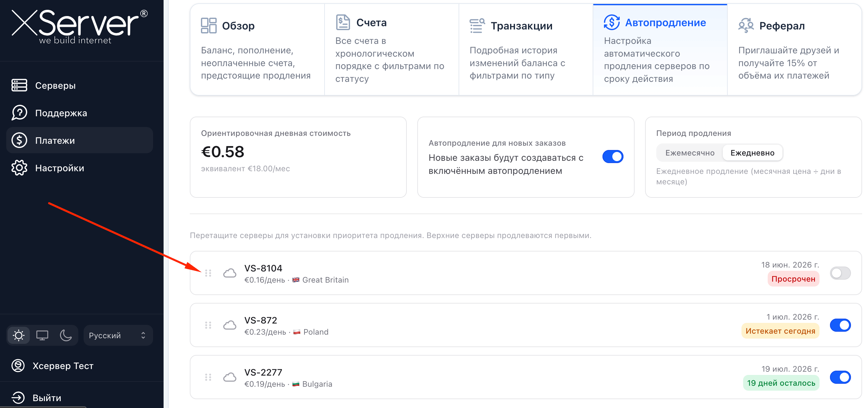Viewport: 868px width, 408px height.
Task: Click the Реферал people icon
Action: (x=746, y=26)
